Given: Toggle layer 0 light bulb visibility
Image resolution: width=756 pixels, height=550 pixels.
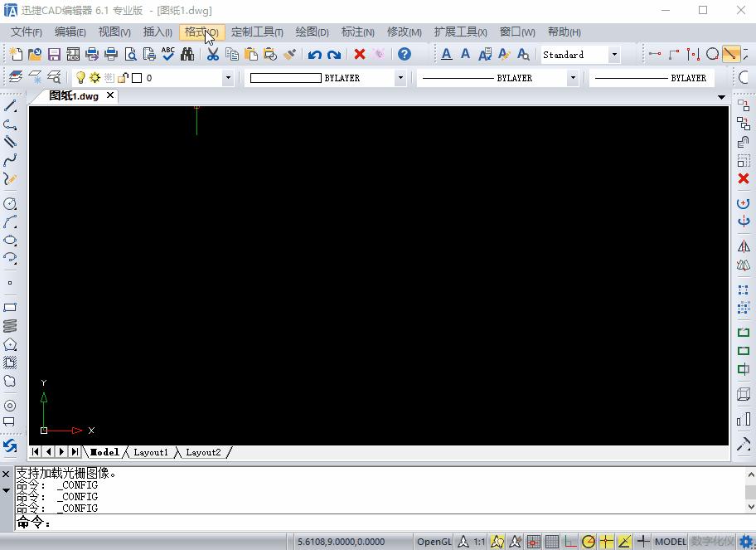Looking at the screenshot, I should click(x=80, y=78).
